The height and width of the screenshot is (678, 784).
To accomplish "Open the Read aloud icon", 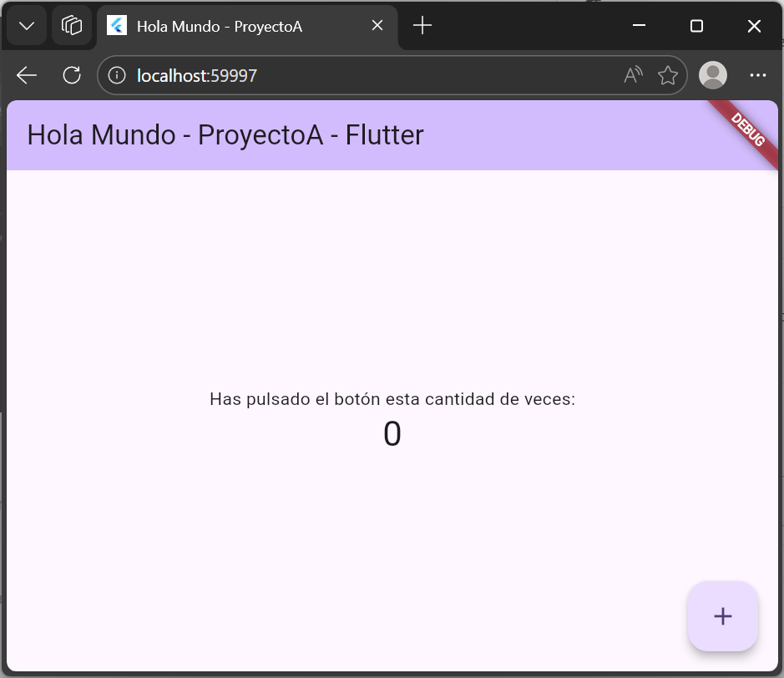I will point(634,75).
